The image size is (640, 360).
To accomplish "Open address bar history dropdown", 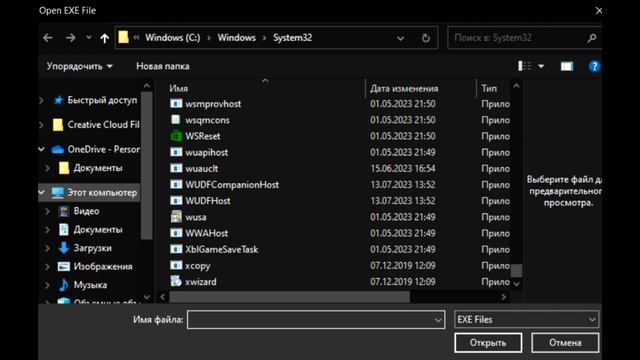I will (x=400, y=38).
